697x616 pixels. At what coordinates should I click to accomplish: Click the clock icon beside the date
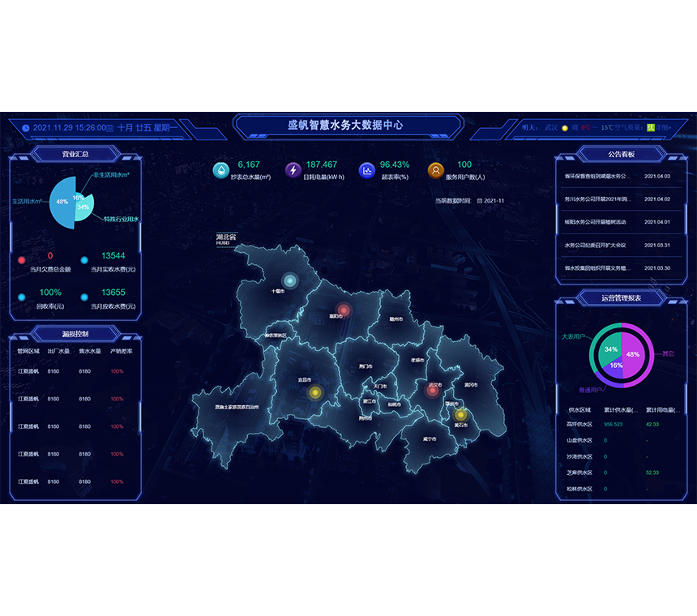[26, 128]
